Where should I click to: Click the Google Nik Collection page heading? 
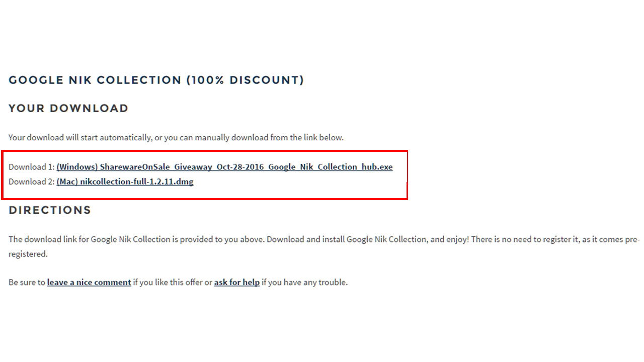pos(156,80)
